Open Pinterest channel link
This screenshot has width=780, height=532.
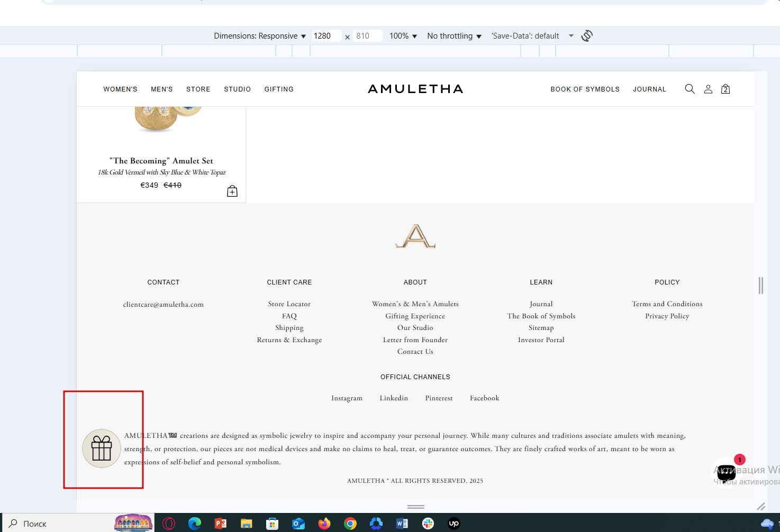pos(439,398)
